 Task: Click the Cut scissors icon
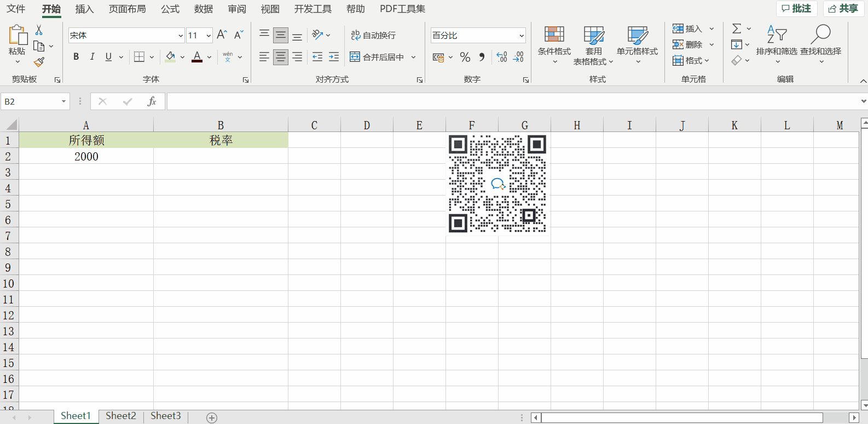pos(39,30)
